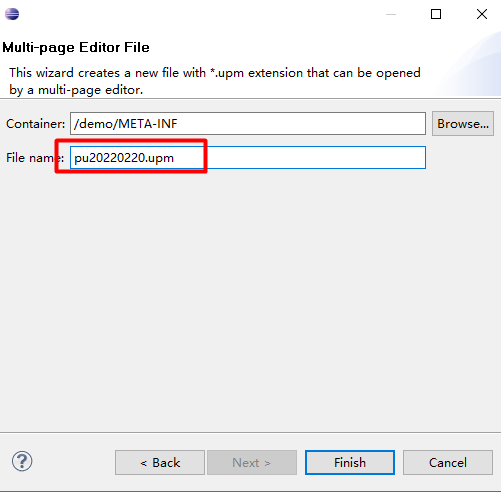
Task: Click the greyed-out Next > button
Action: point(252,462)
